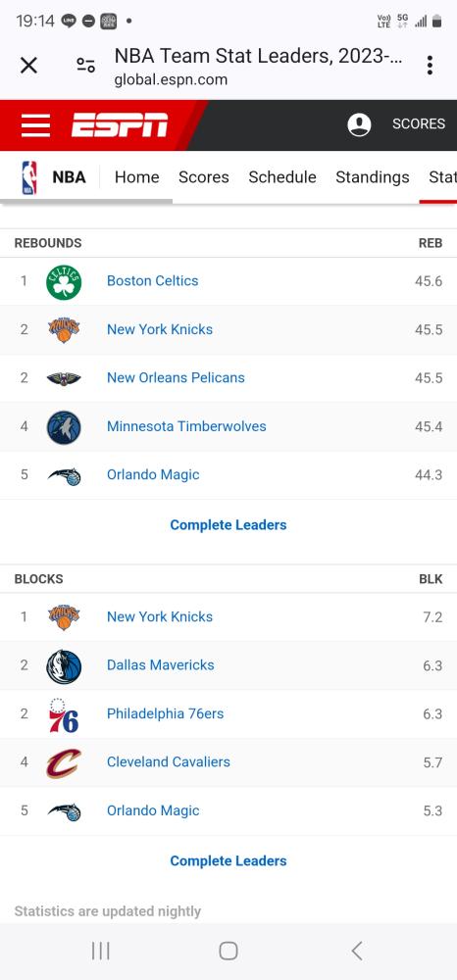Open site settings icon beside the URL
Screen dimensions: 457x980
click(x=85, y=65)
